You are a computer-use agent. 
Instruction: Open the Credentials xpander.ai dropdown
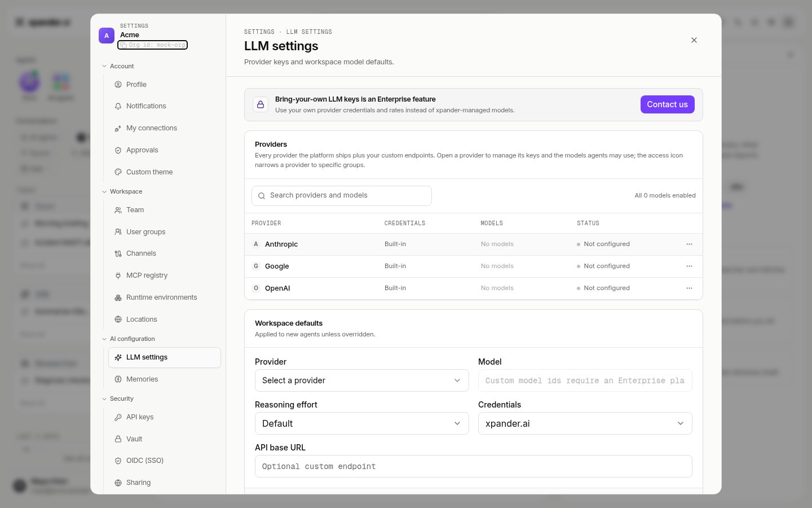585,423
